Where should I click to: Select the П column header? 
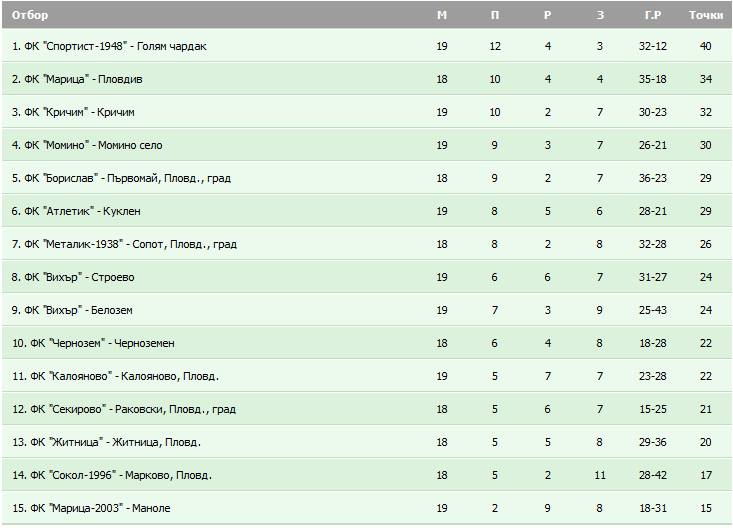click(x=495, y=15)
